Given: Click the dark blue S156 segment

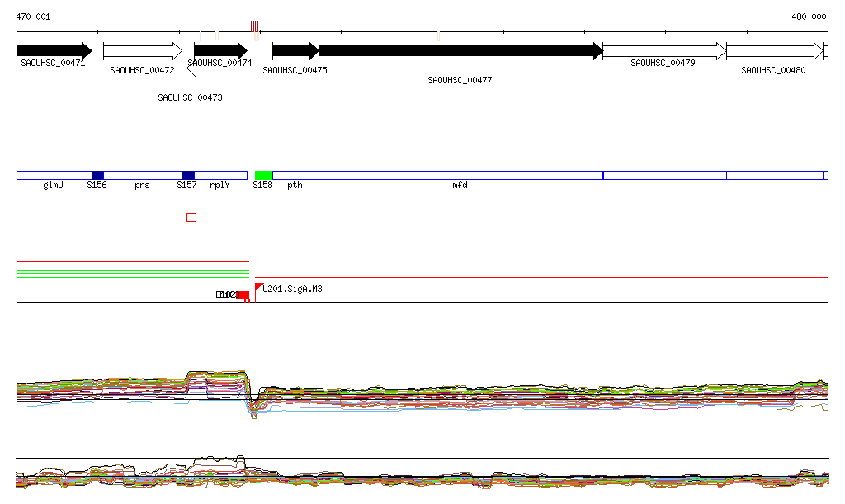Looking at the screenshot, I should (97, 175).
